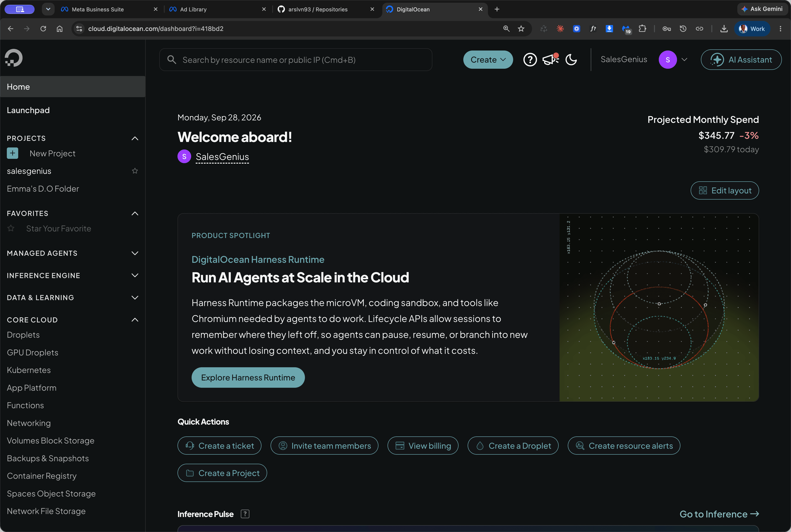Click the DigitalOcean Harness Runtime link
Screen dimensions: 791x532
pos(258,260)
